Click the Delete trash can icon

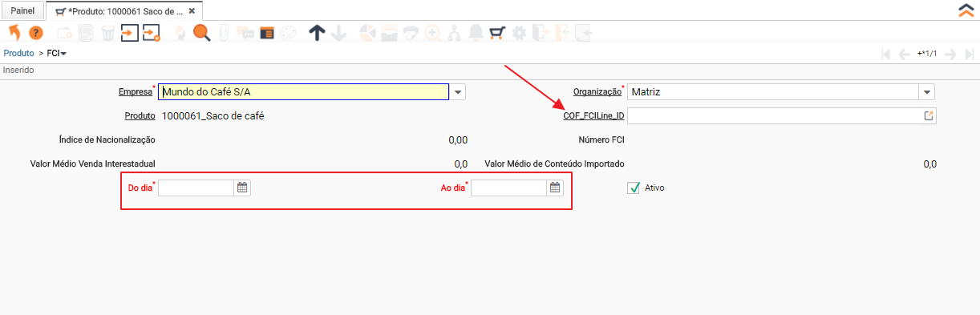tap(107, 33)
